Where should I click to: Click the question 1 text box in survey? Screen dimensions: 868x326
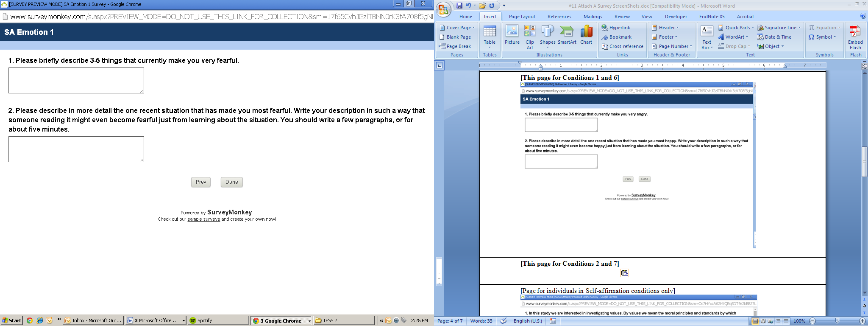click(76, 81)
